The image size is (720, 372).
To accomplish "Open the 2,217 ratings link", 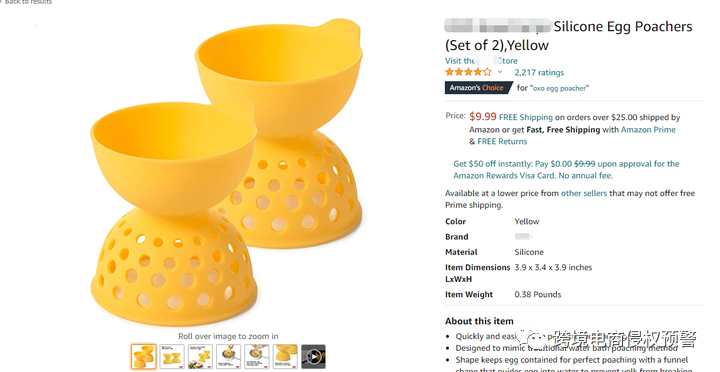I will [x=539, y=73].
